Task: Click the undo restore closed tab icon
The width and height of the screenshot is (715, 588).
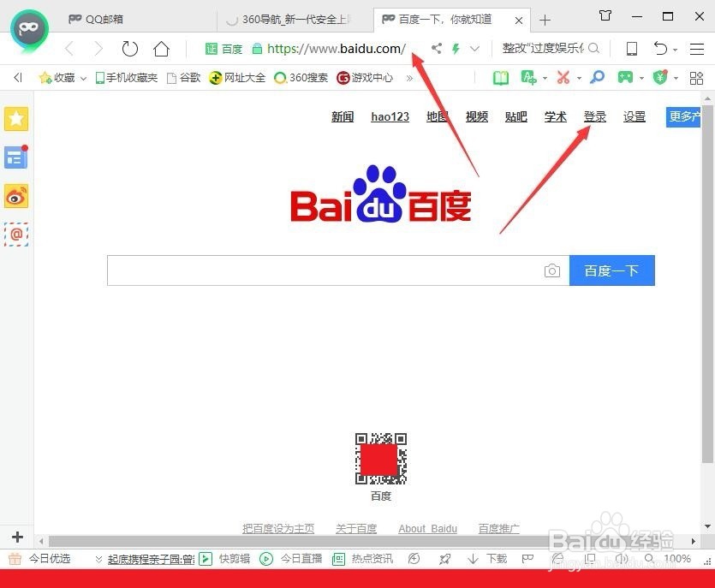Action: [660, 48]
